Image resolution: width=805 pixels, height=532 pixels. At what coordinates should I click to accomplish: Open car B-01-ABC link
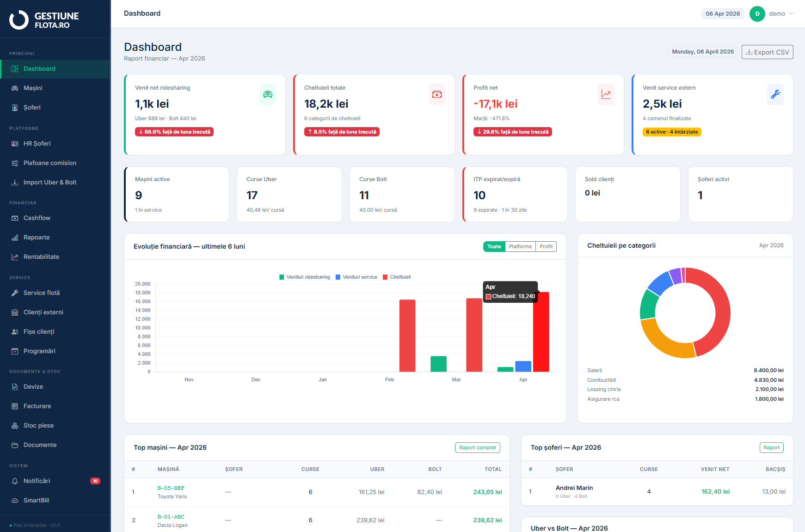pos(171,517)
